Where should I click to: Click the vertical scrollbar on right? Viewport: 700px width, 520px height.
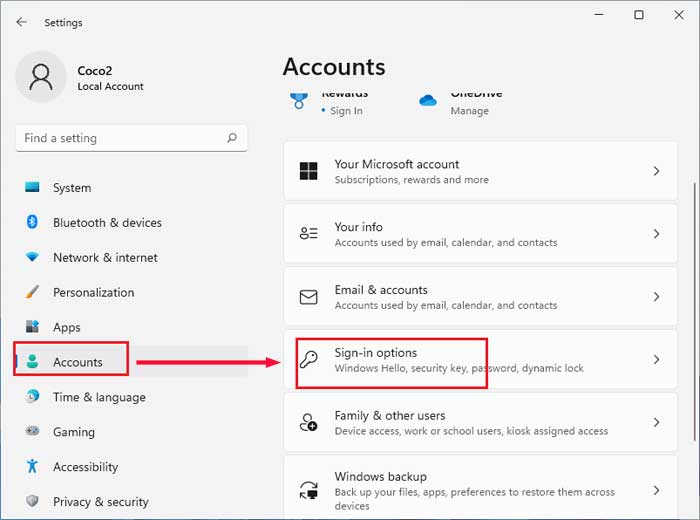[694, 311]
